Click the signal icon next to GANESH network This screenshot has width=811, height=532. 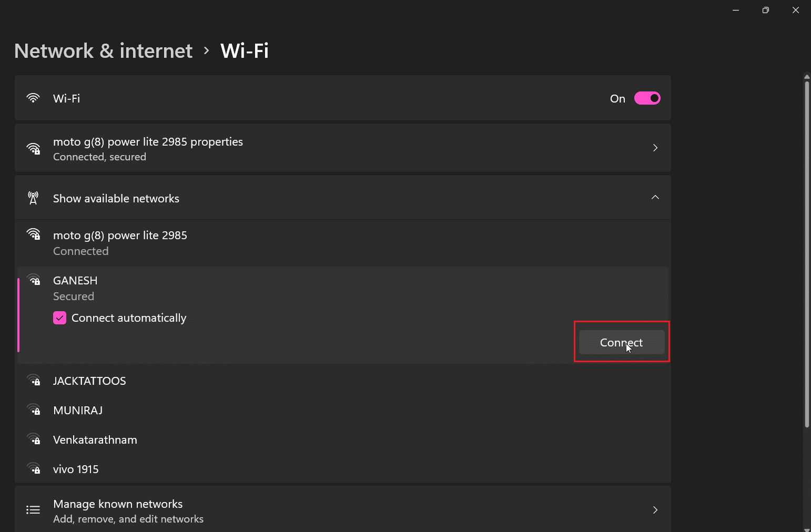tap(34, 280)
